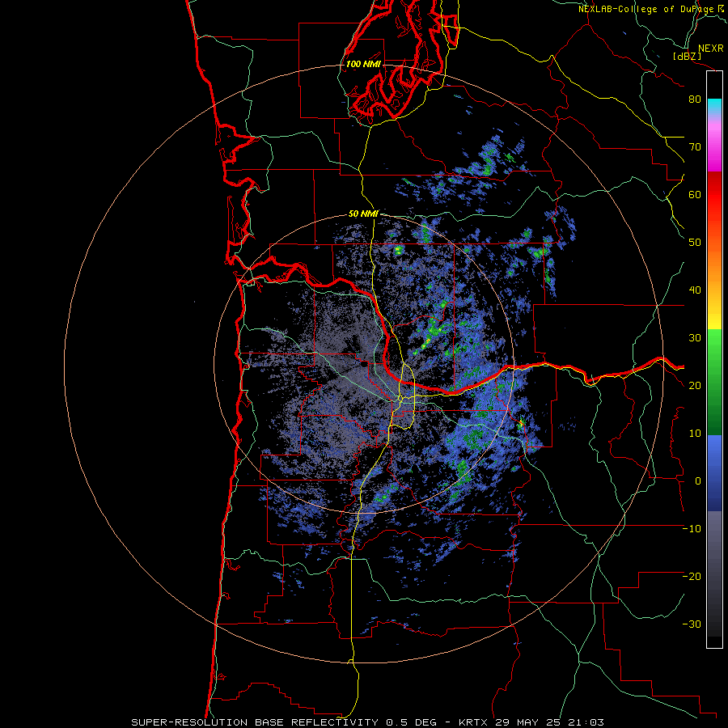728x728 pixels.
Task: Click the NEXLAB-College of DuPage credit text
Action: pyautogui.click(x=648, y=9)
